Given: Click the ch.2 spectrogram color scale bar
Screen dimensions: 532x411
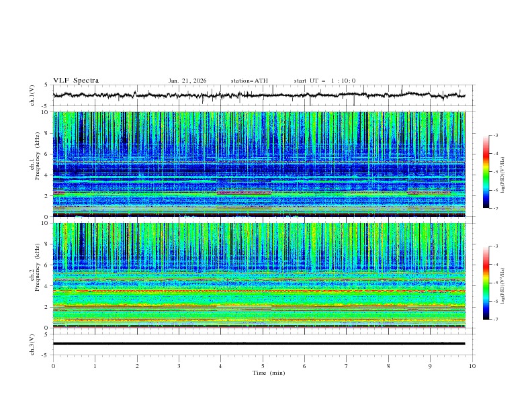Looking at the screenshot, I should [x=486, y=283].
